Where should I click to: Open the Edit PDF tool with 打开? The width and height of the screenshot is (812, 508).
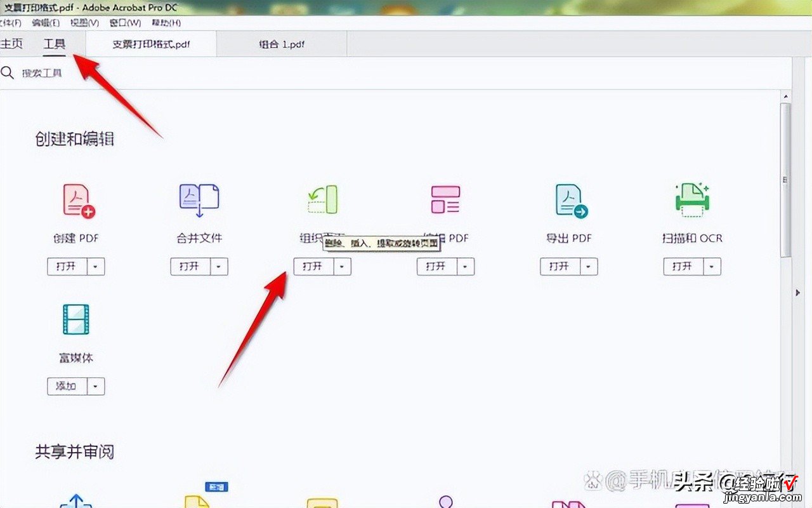436,267
